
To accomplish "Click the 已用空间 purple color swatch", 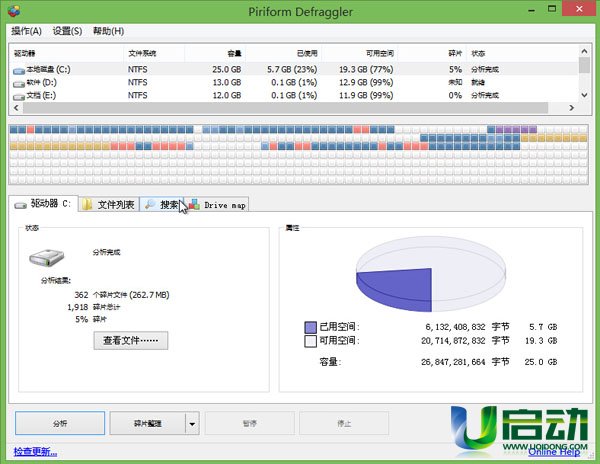I will pos(310,327).
